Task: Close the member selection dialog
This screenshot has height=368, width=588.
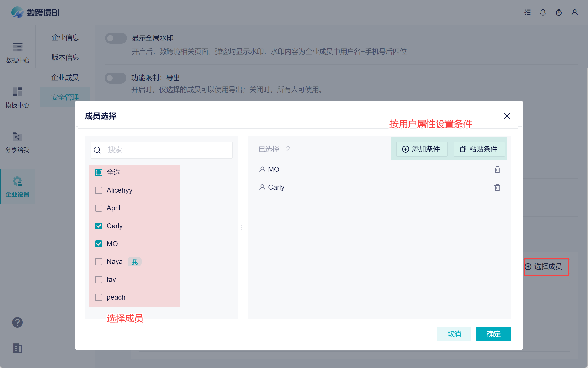Action: 507,116
